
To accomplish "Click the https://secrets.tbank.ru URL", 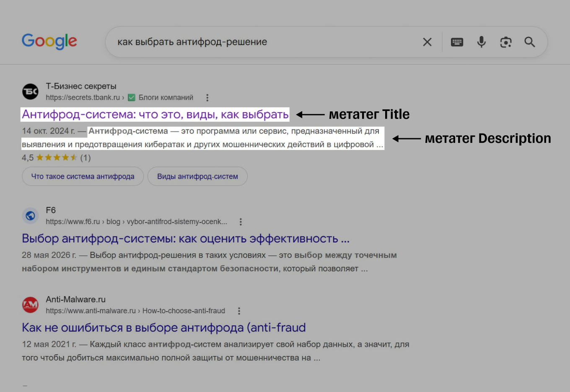I will coord(83,98).
